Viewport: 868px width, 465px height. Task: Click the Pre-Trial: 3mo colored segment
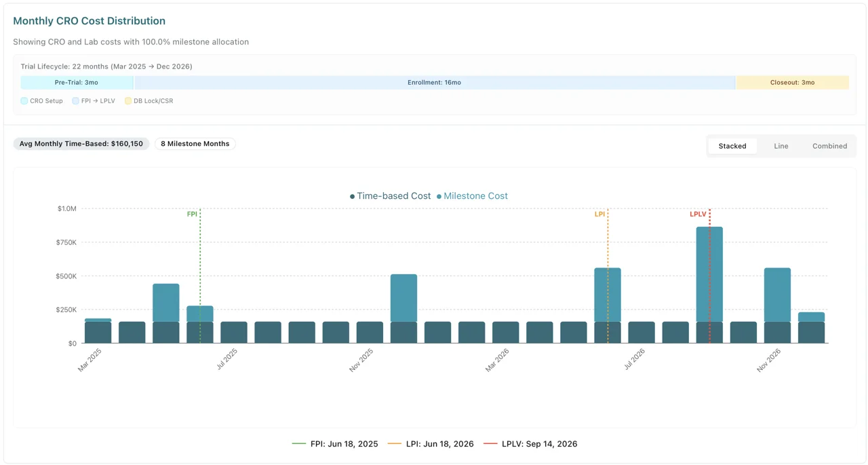(x=77, y=82)
